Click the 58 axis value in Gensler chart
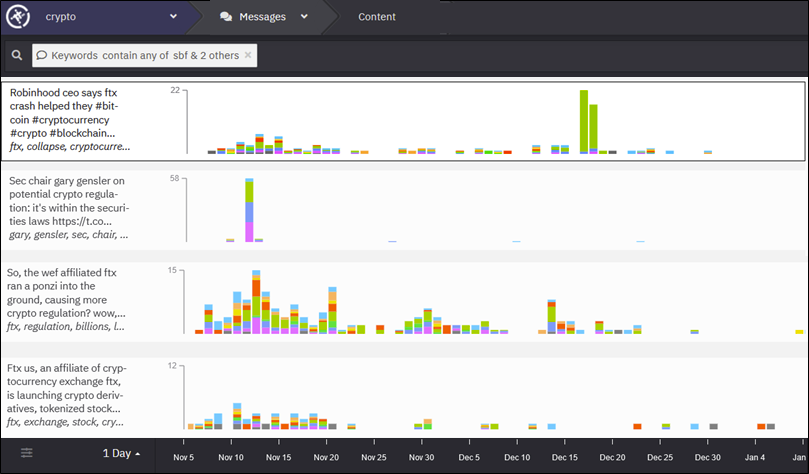The height and width of the screenshot is (474, 809). coord(174,178)
